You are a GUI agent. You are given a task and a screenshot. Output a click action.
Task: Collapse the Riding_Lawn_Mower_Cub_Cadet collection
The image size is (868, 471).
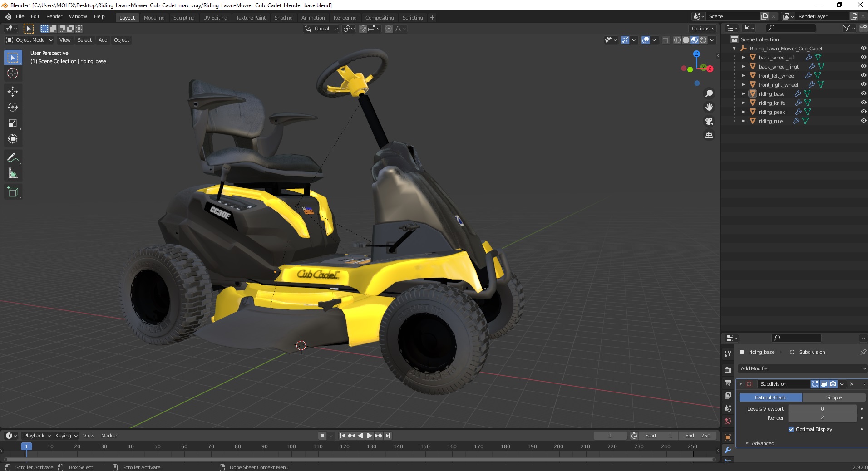[735, 49]
